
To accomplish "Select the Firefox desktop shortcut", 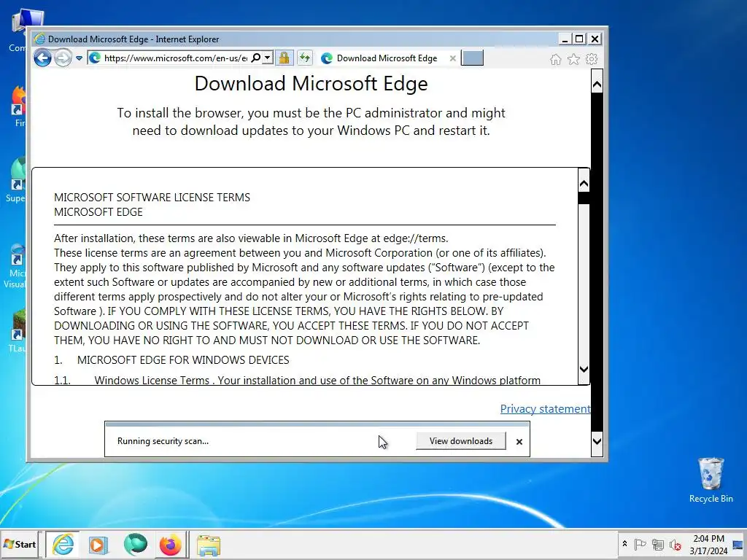I will [18, 106].
